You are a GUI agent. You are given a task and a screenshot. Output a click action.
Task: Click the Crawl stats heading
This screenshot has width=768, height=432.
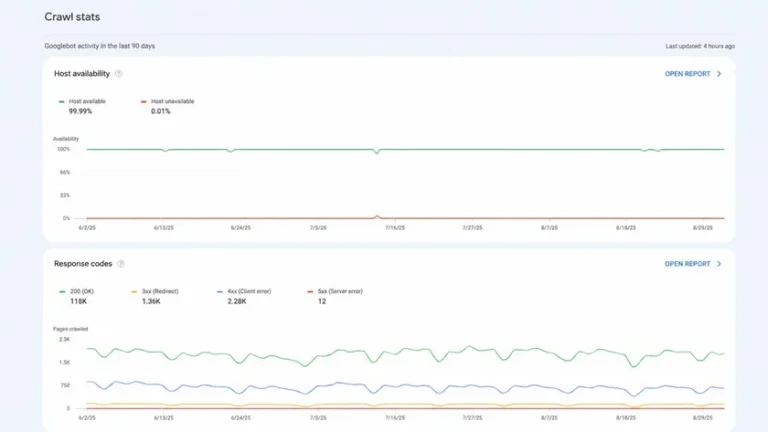[72, 17]
